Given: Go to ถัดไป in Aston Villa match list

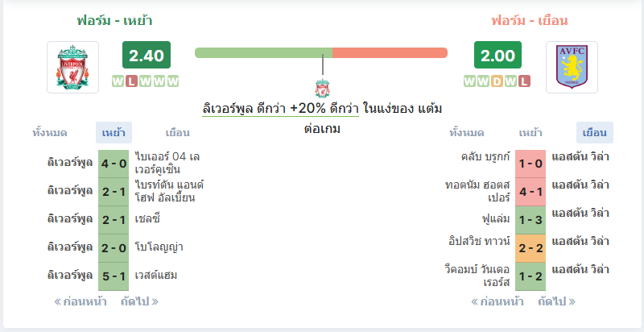Looking at the screenshot, I should coord(556,302).
